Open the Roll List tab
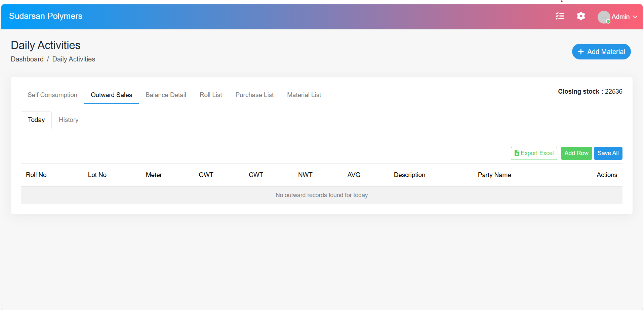Image resolution: width=644 pixels, height=310 pixels. pos(211,95)
